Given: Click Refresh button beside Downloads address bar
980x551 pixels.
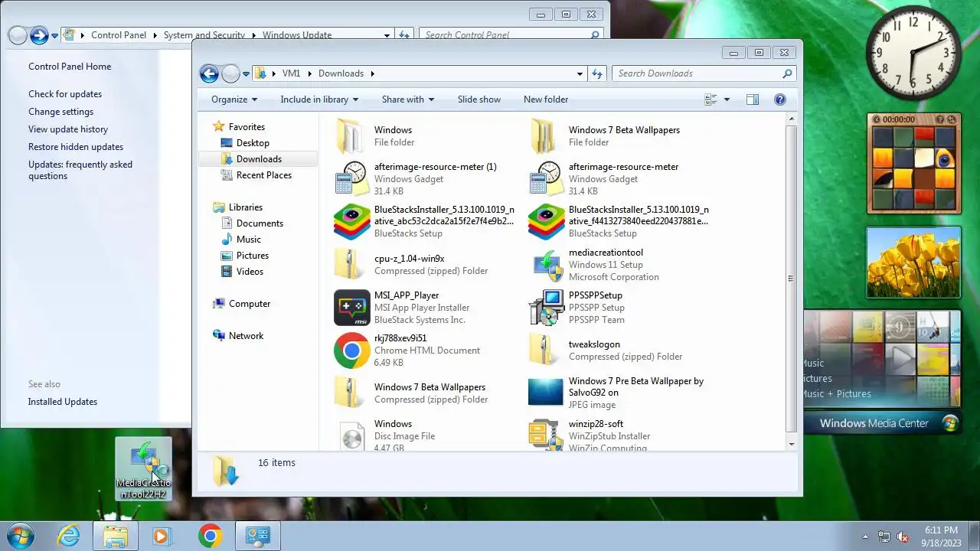Looking at the screenshot, I should 597,73.
